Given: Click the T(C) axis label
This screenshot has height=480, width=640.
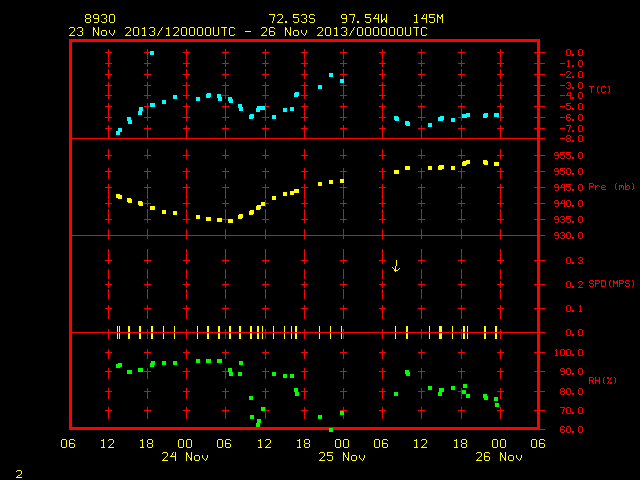Looking at the screenshot, I should [x=600, y=89].
